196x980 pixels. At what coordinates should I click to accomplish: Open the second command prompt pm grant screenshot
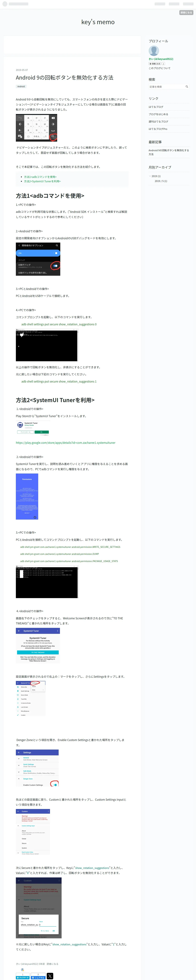pos(47,582)
